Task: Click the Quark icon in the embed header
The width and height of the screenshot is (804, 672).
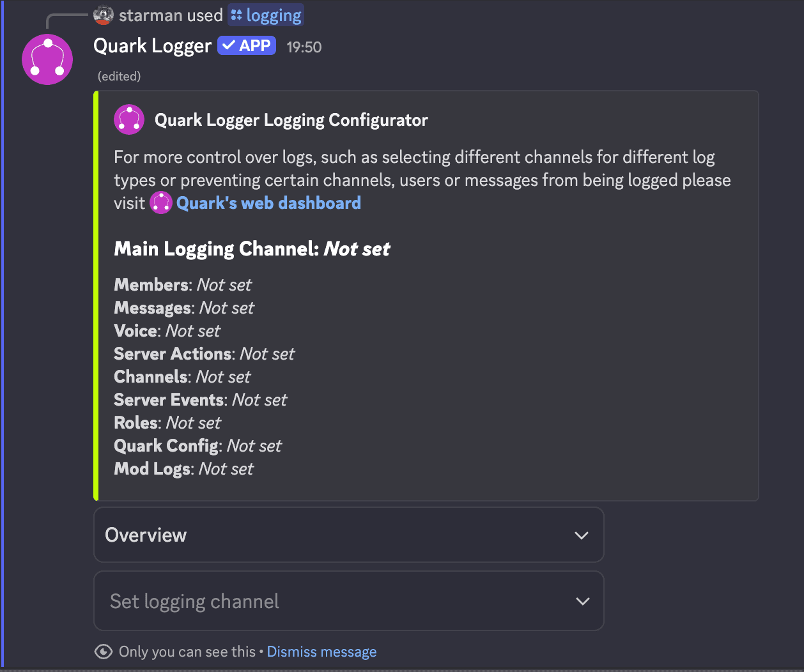Action: pos(129,119)
